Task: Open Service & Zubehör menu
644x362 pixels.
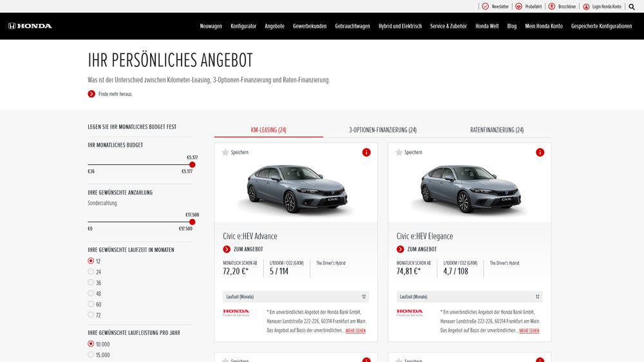Action: (x=448, y=26)
